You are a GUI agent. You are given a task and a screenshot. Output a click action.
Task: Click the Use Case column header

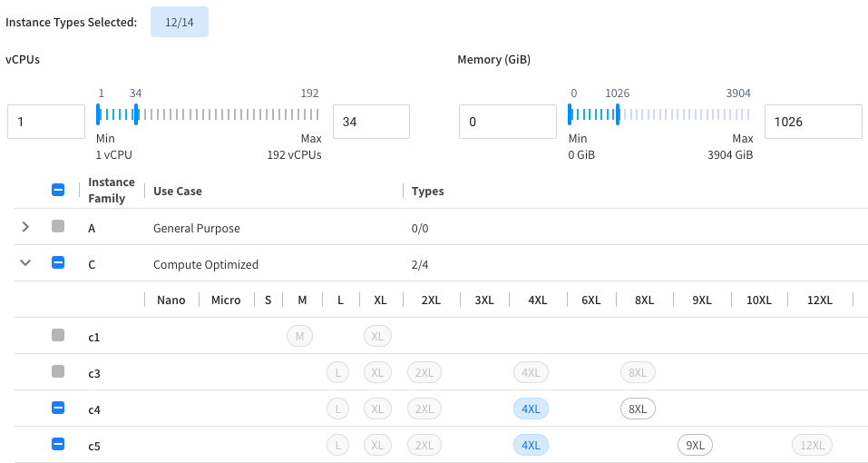[178, 192]
